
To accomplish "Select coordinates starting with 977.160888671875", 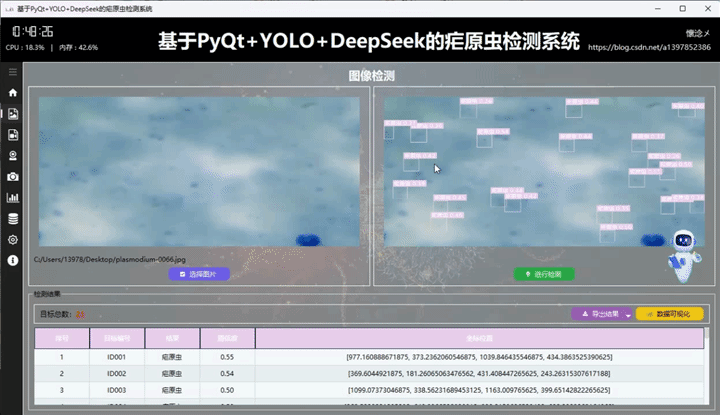I will click(x=479, y=357).
